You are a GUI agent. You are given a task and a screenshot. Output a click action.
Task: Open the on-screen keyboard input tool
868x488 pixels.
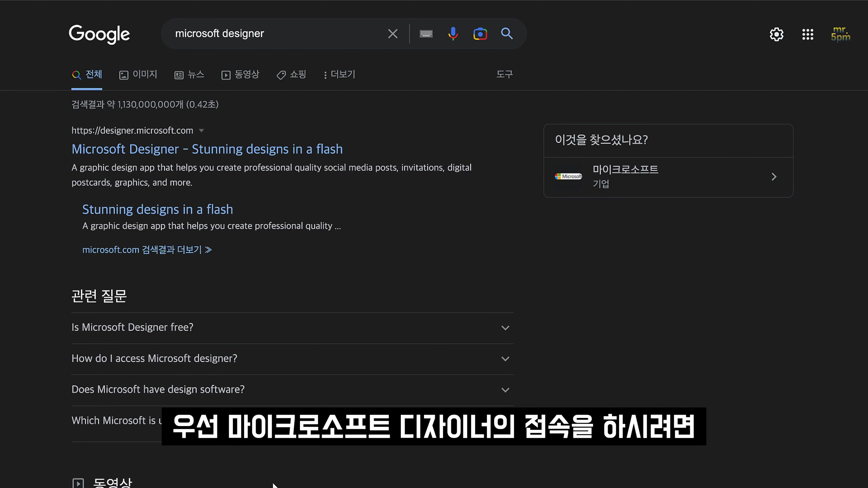[426, 34]
